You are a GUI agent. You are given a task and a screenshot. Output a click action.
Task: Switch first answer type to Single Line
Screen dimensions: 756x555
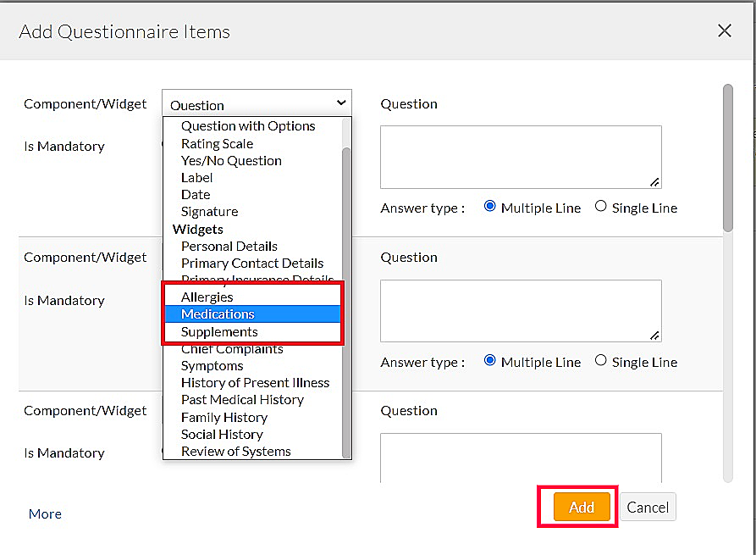(601, 208)
